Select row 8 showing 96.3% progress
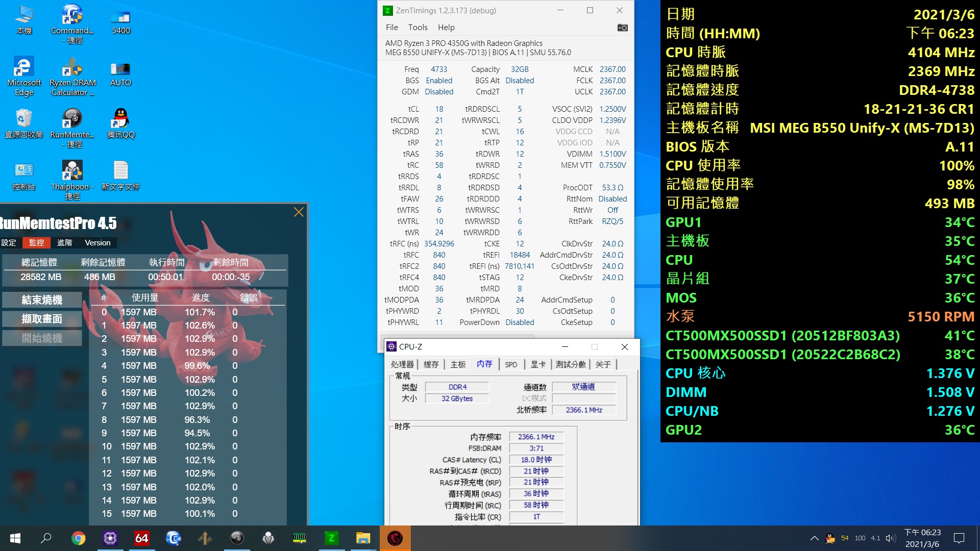The width and height of the screenshot is (980, 551). [187, 420]
